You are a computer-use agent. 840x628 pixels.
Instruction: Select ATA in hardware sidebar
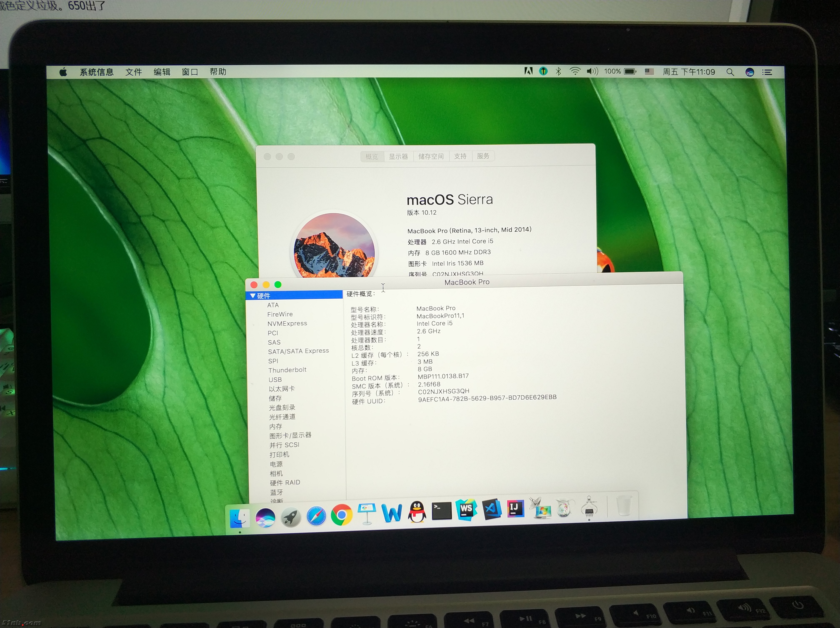point(273,305)
